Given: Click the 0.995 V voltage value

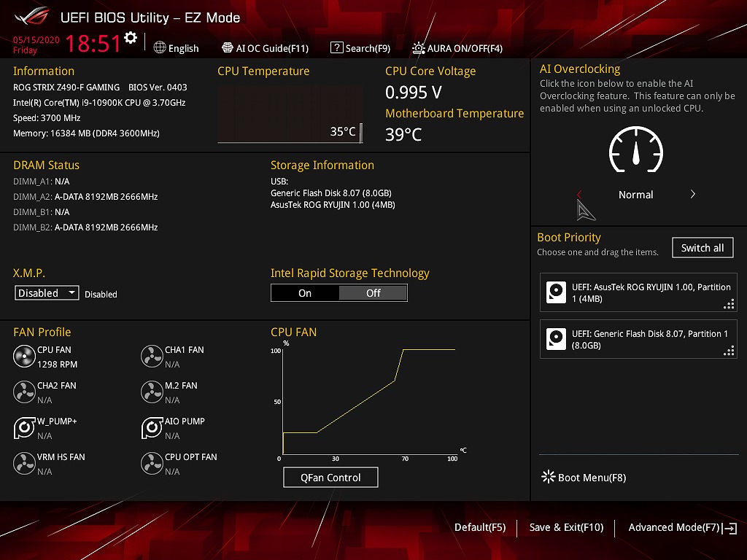Looking at the screenshot, I should [x=414, y=93].
